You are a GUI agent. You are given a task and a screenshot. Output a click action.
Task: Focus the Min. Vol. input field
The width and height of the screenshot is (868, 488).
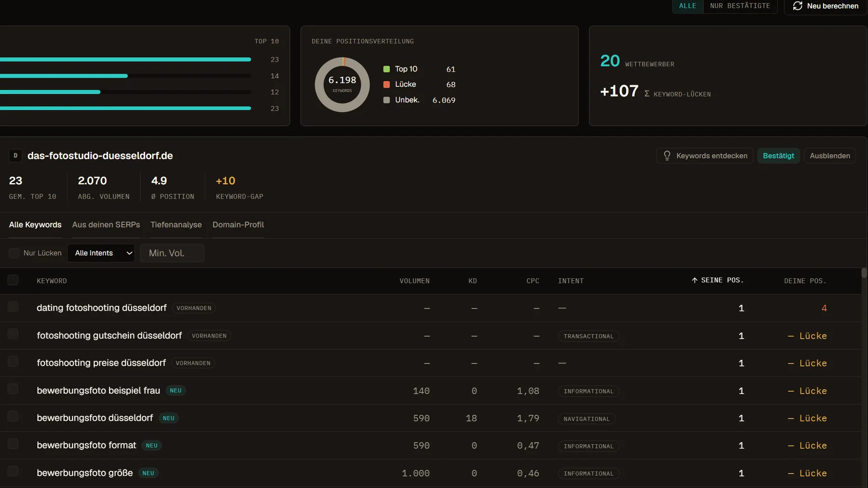[172, 253]
